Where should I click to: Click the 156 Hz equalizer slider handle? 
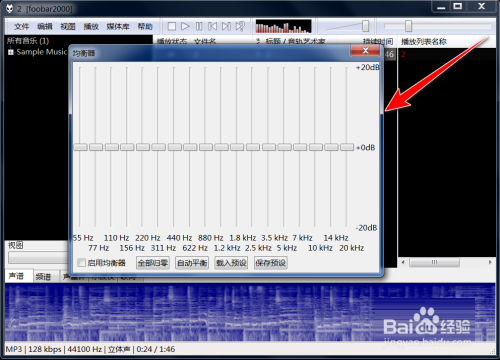point(127,147)
